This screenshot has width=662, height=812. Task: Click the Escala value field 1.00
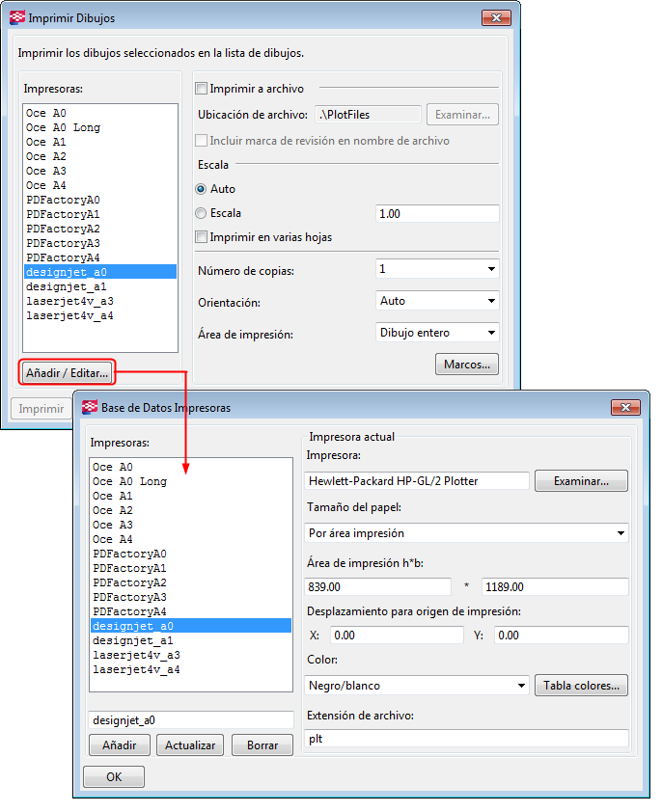(x=437, y=214)
